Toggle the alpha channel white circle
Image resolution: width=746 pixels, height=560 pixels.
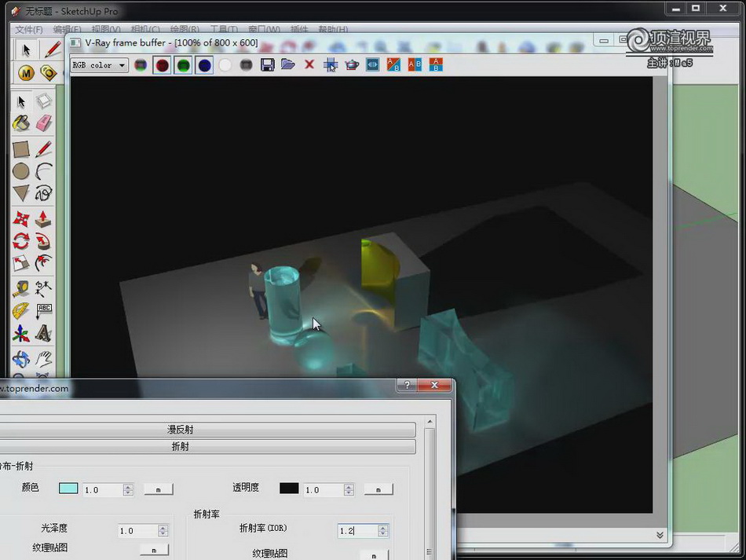[225, 64]
